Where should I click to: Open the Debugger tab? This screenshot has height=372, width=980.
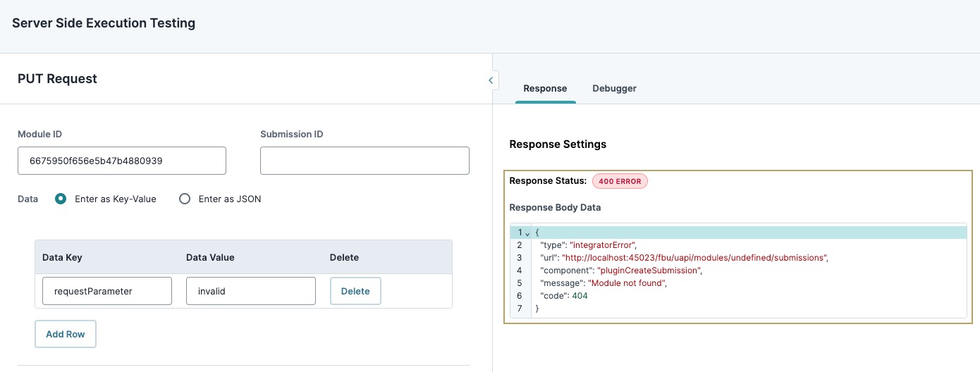(x=614, y=88)
